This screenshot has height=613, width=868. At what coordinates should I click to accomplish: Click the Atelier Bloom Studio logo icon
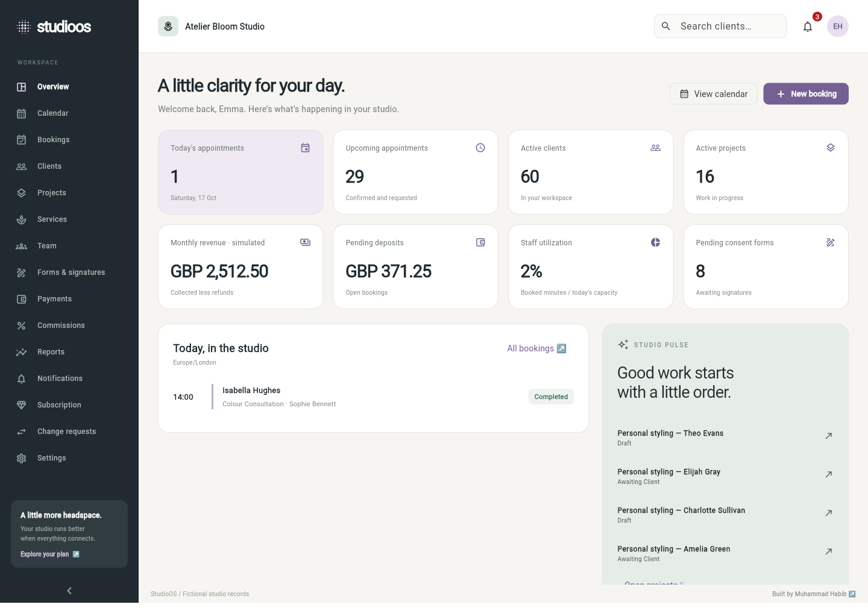(x=168, y=27)
